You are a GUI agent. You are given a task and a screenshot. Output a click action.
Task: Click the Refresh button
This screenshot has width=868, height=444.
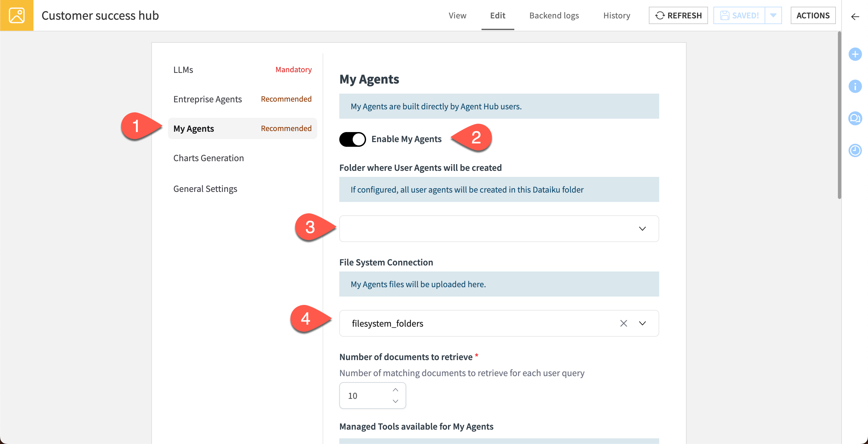(x=678, y=15)
